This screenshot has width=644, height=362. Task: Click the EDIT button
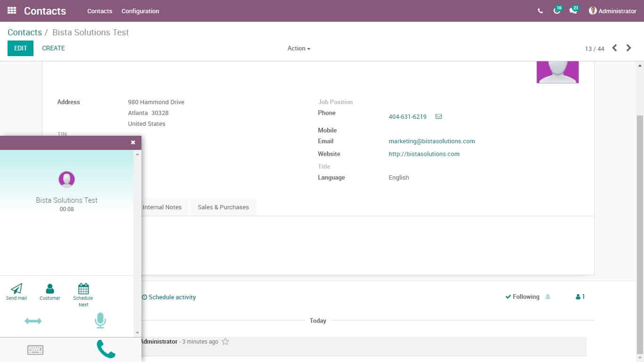(x=21, y=48)
